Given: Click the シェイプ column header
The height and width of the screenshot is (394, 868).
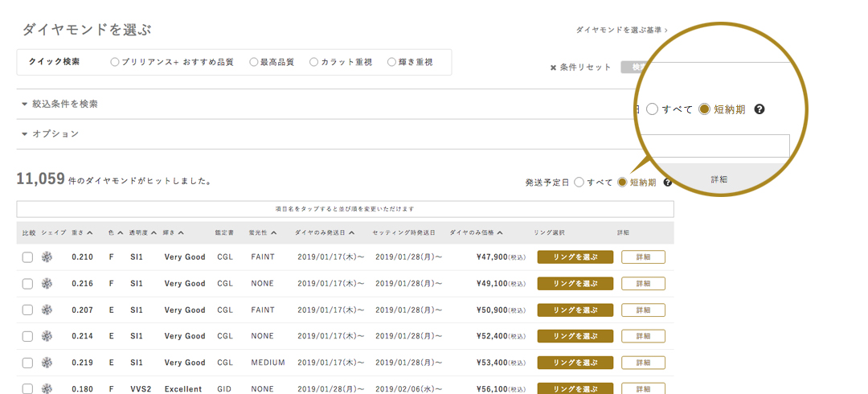Looking at the screenshot, I should pos(54,232).
